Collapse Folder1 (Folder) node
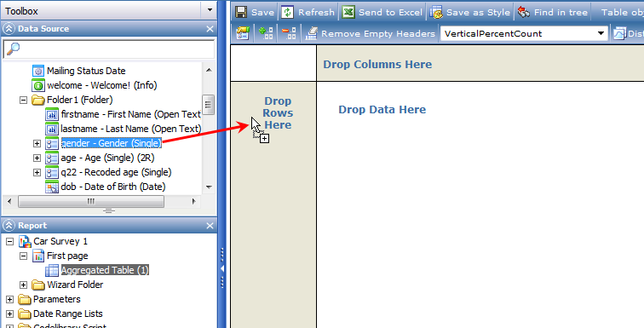Image resolution: width=644 pixels, height=328 pixels. tap(23, 100)
